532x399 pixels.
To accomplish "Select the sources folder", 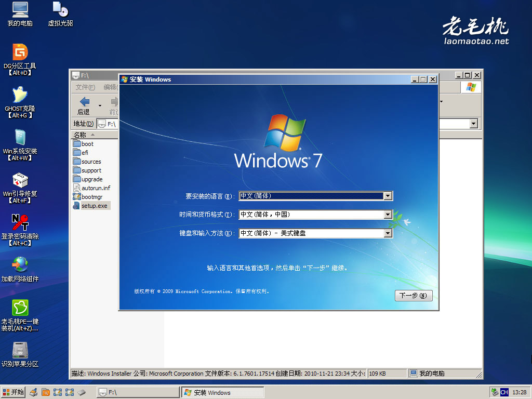I will (87, 162).
